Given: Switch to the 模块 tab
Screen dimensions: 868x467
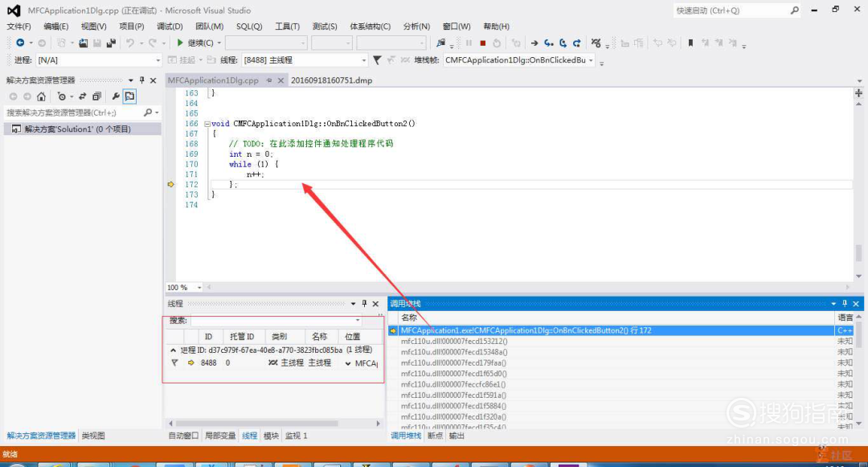Looking at the screenshot, I should click(x=272, y=436).
